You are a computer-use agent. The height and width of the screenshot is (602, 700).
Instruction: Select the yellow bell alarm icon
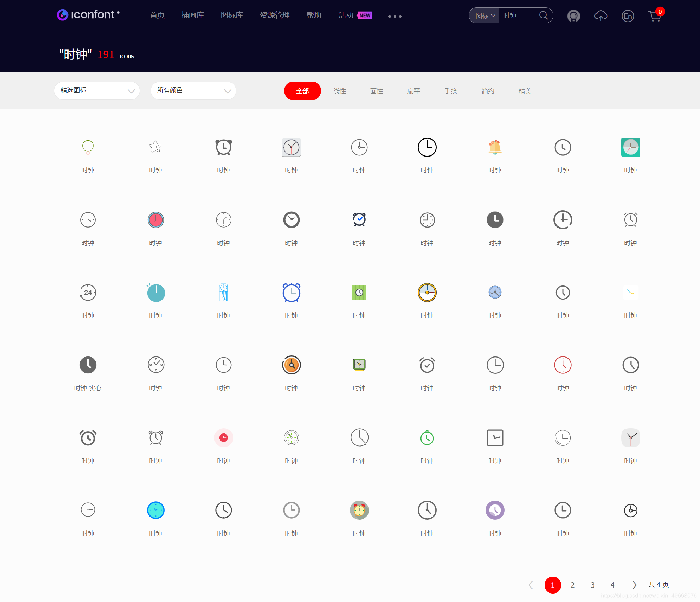tap(495, 147)
